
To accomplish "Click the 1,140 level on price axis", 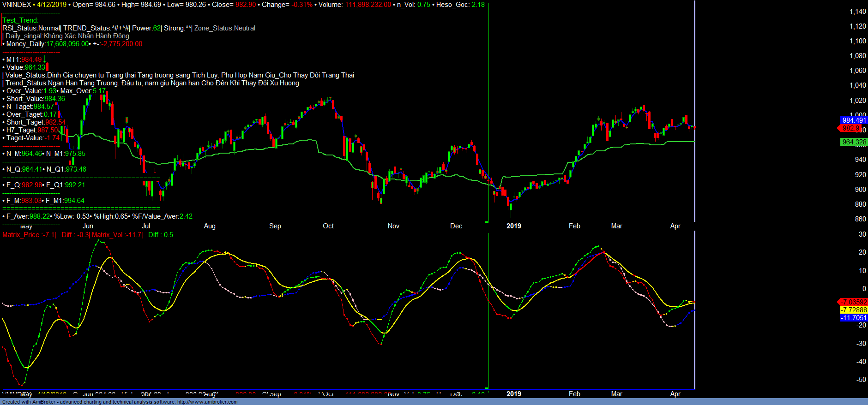I will (x=858, y=12).
